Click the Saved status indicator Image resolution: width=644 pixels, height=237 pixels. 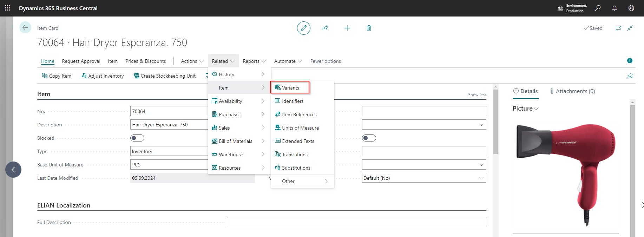tap(593, 28)
